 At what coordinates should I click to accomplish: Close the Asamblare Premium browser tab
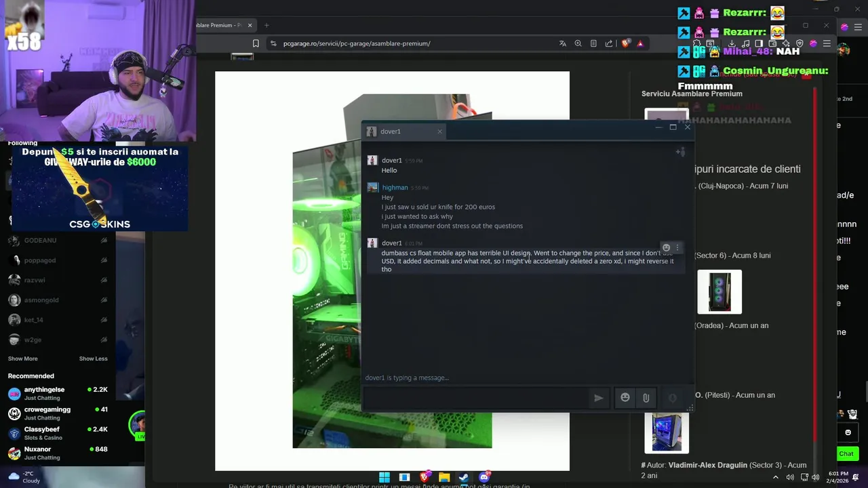(x=250, y=25)
